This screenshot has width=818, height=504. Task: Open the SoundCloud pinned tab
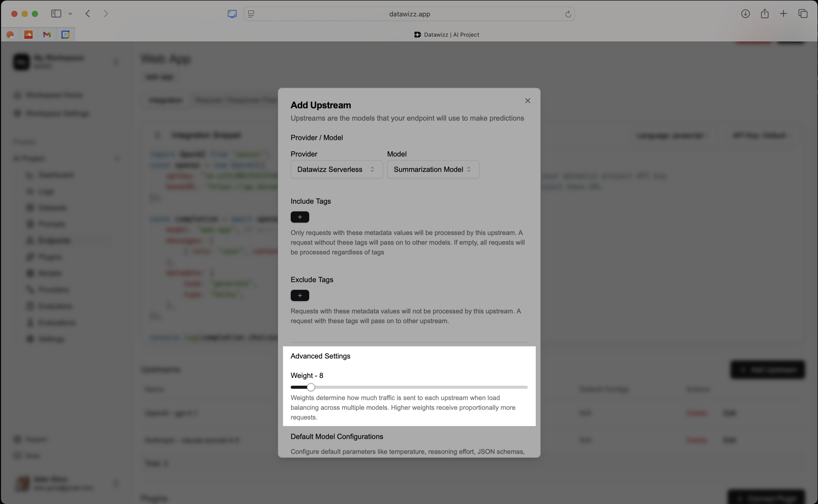[28, 34]
